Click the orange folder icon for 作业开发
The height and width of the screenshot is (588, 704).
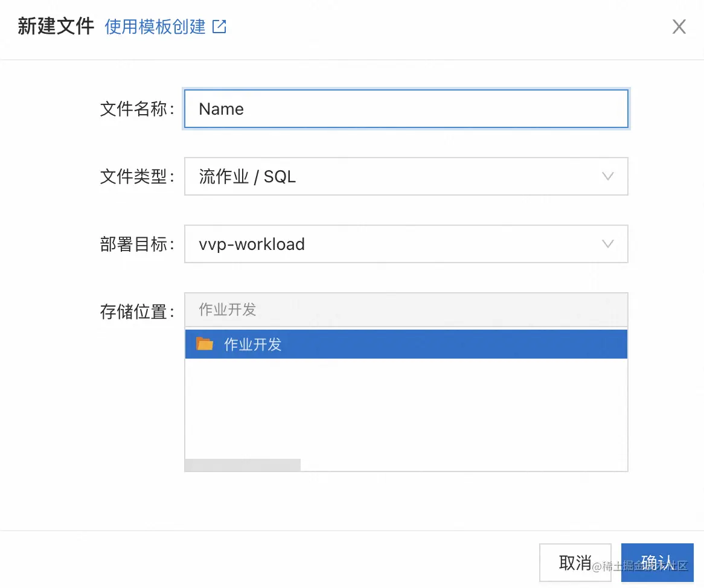click(x=205, y=345)
